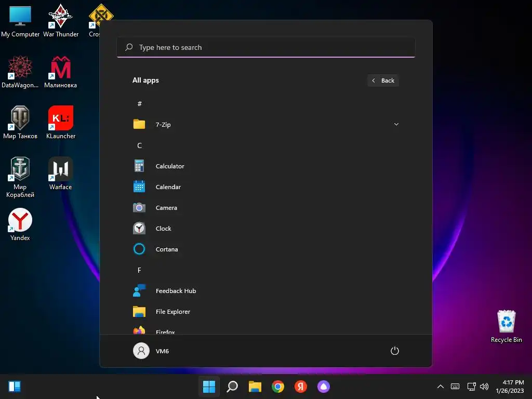Open the clock and date flyout
Image resolution: width=532 pixels, height=399 pixels.
510,387
